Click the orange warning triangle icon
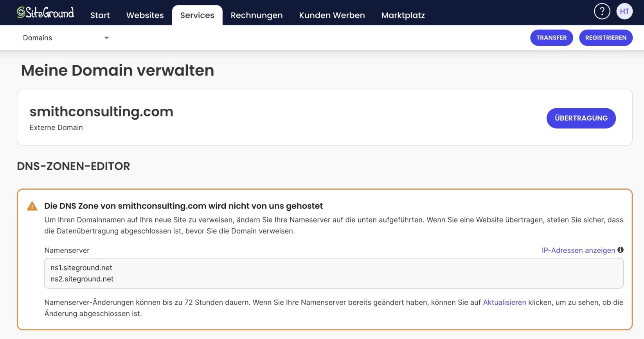This screenshot has height=339, width=644. [x=32, y=206]
